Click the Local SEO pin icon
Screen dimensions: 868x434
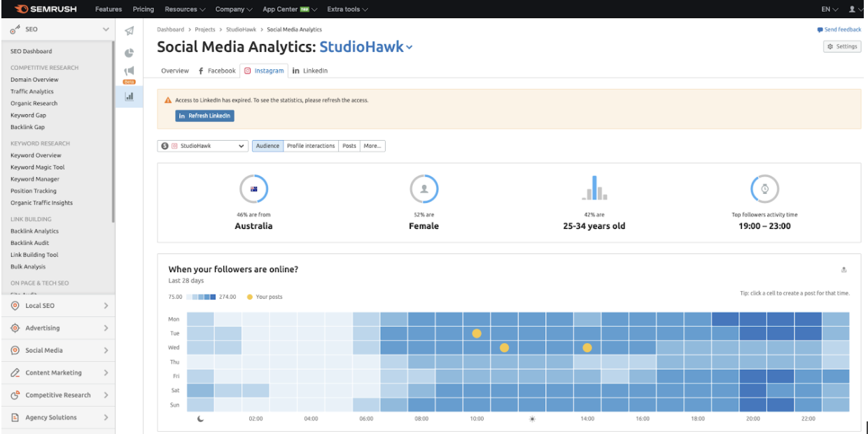[15, 306]
